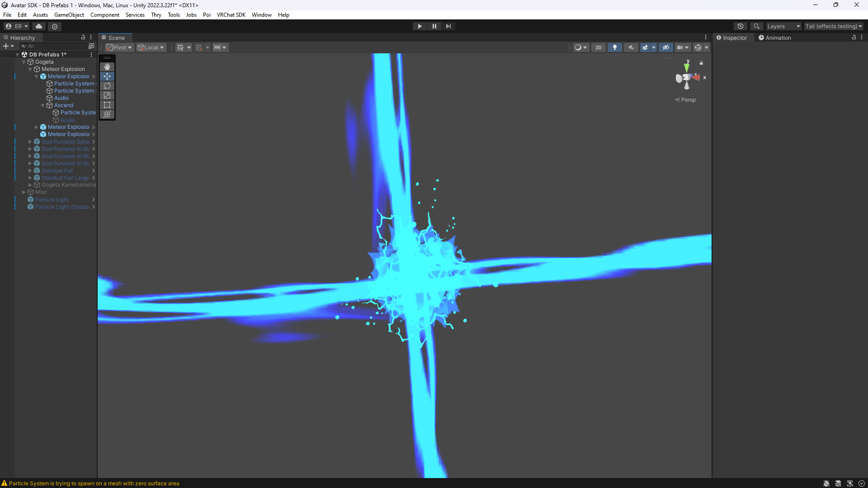Unmute scene audio

(x=631, y=47)
